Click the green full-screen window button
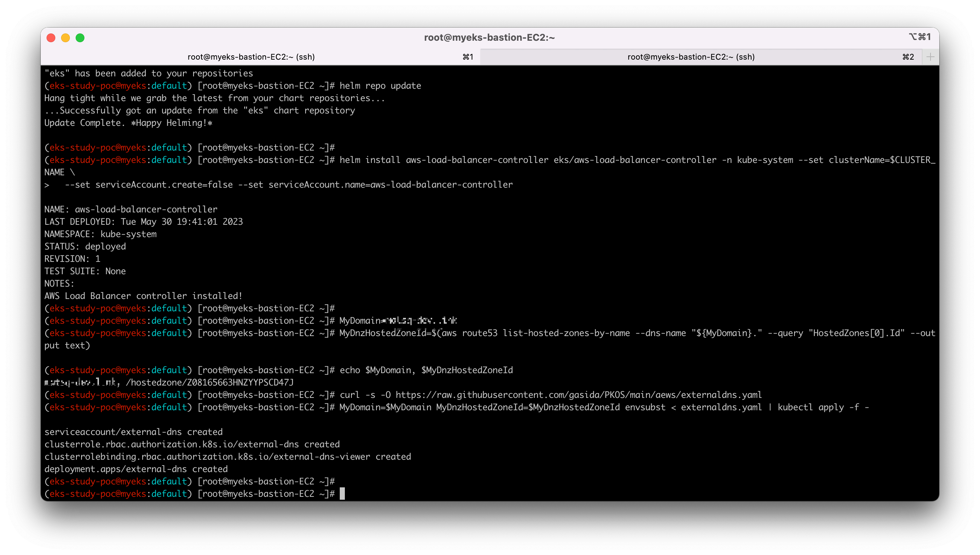The image size is (980, 555). click(x=80, y=38)
